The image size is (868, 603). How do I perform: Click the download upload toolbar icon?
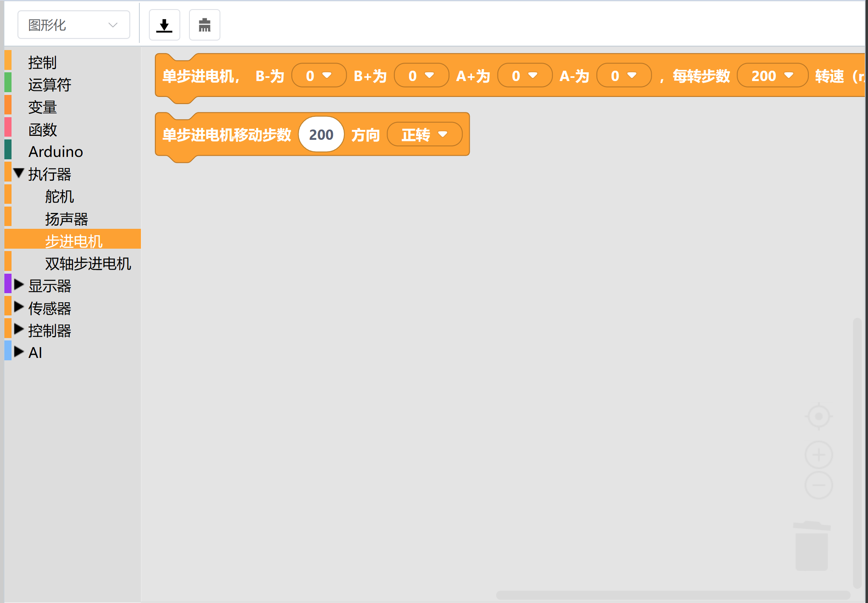[x=164, y=25]
